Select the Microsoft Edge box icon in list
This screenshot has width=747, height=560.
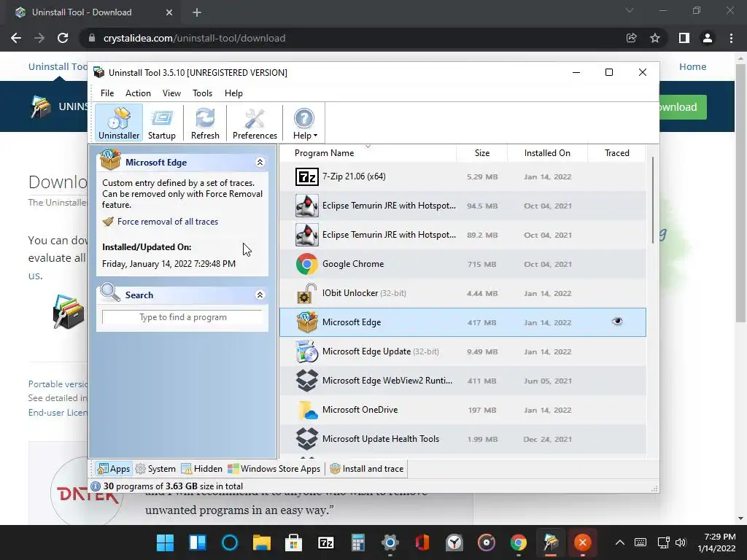click(x=307, y=322)
